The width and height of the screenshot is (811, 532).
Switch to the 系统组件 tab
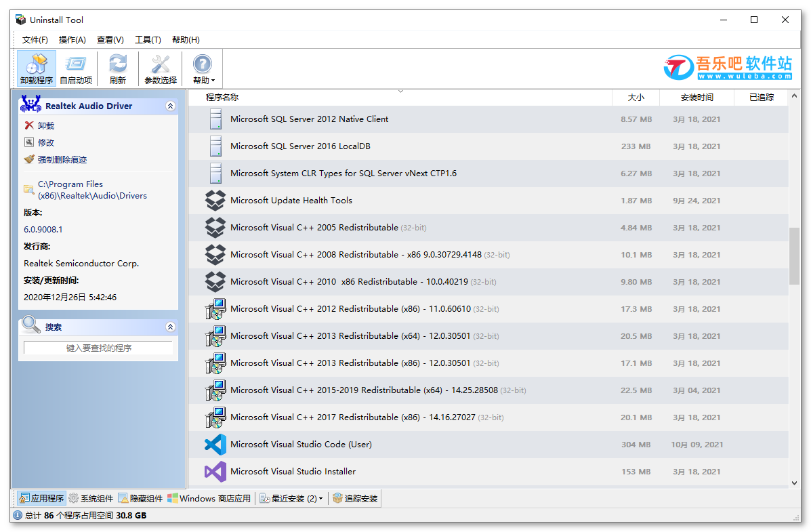pos(91,498)
